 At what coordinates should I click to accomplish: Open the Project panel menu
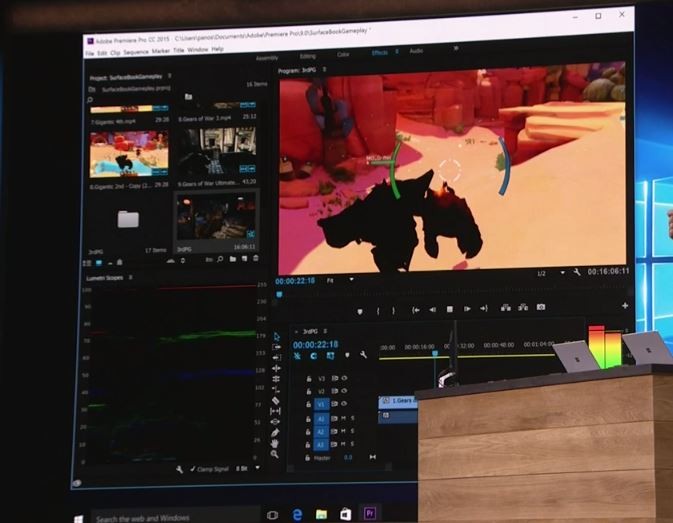(x=170, y=76)
